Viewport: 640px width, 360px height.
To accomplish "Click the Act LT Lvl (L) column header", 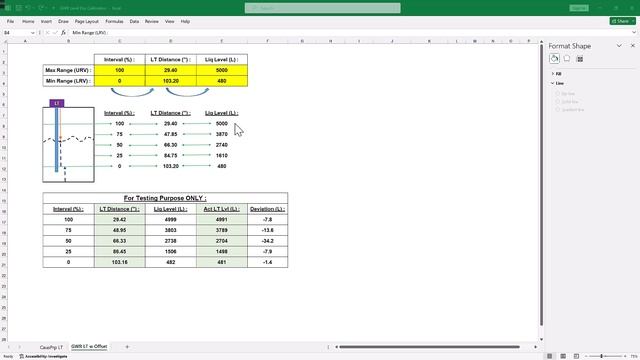I will click(x=222, y=209).
